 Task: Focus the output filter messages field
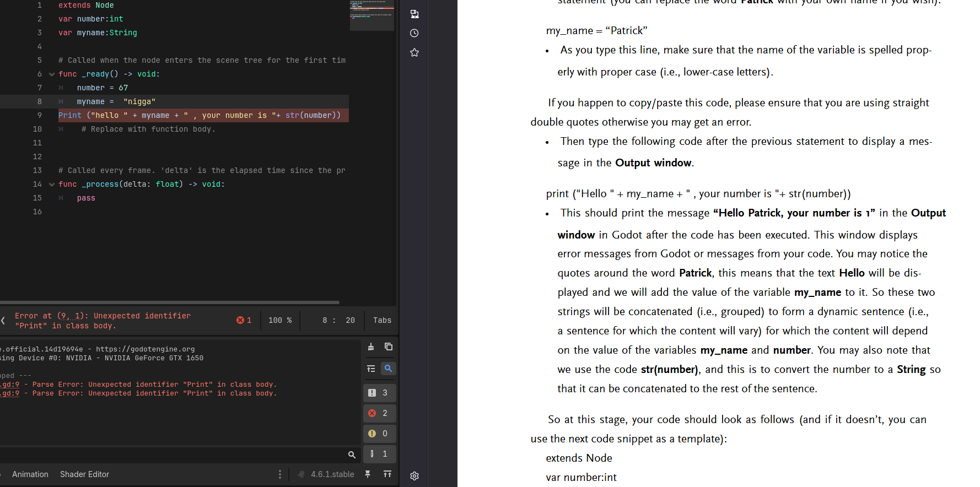[180, 454]
